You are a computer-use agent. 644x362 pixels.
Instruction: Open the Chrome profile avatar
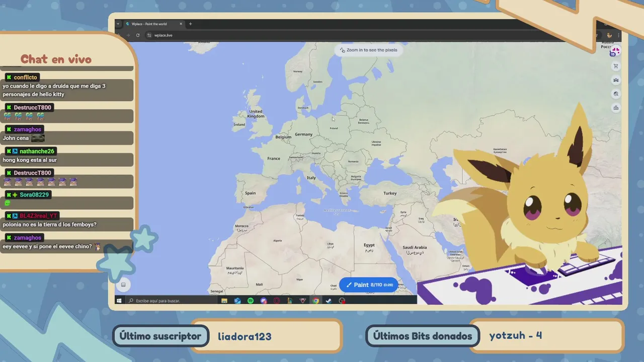tap(609, 35)
